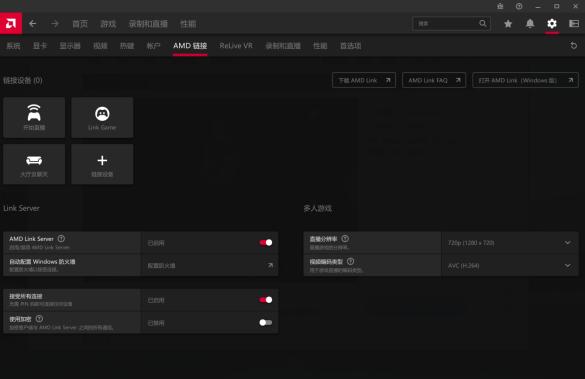The width and height of the screenshot is (585, 379).
Task: Click the magnifier icon in search box
Action: [483, 24]
